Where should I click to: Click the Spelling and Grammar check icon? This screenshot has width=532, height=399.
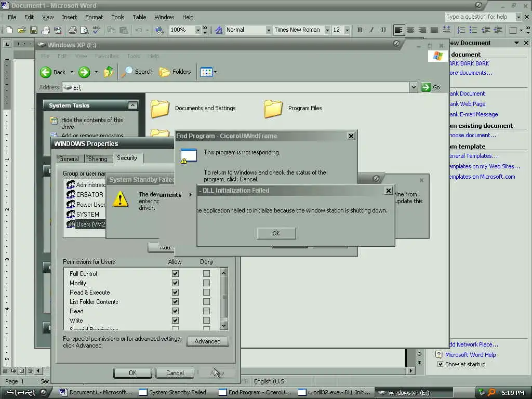pos(96,30)
